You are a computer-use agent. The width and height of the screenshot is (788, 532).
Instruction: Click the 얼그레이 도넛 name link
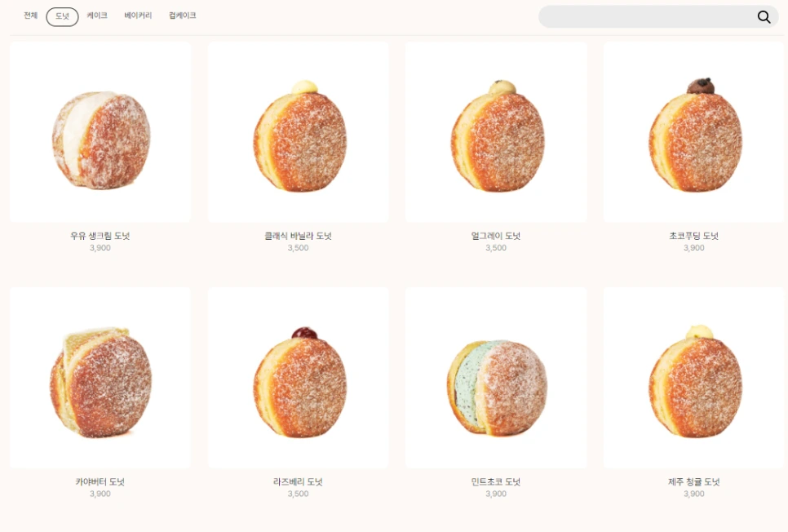(x=496, y=235)
